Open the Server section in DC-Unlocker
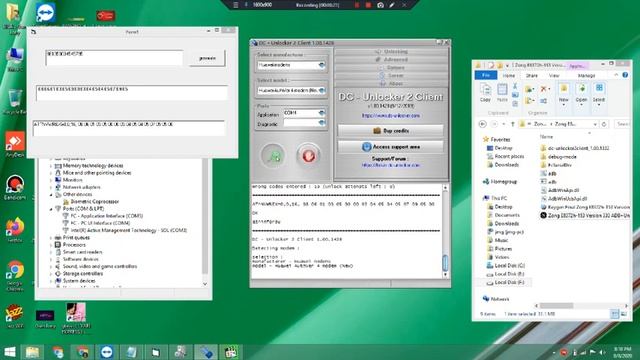 point(391,76)
